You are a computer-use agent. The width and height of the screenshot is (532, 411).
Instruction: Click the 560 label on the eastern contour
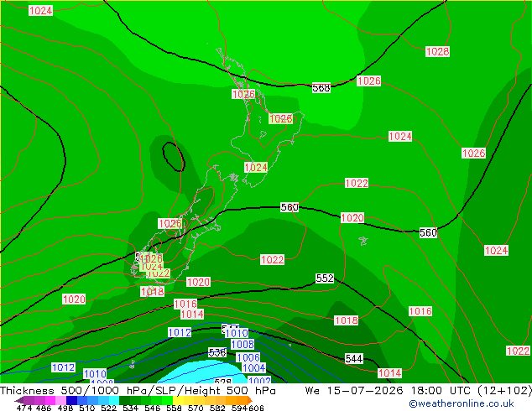pyautogui.click(x=428, y=232)
